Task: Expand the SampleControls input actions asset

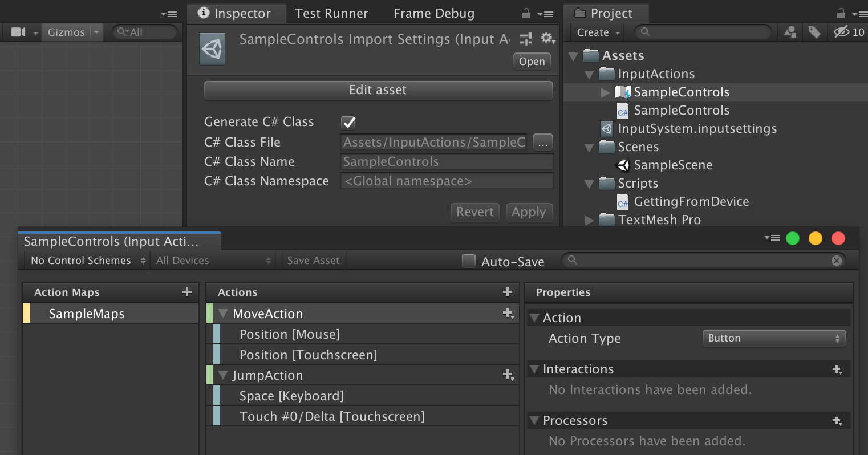Action: tap(605, 92)
